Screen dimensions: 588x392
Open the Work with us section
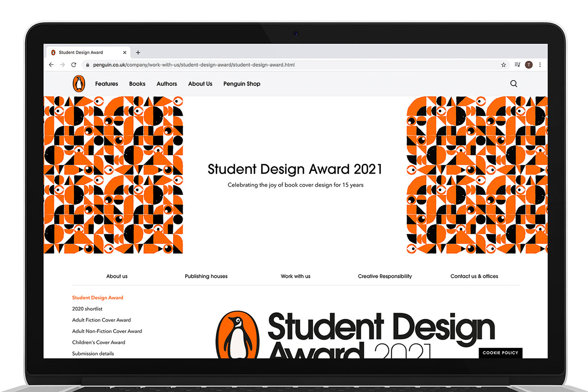pyautogui.click(x=296, y=276)
